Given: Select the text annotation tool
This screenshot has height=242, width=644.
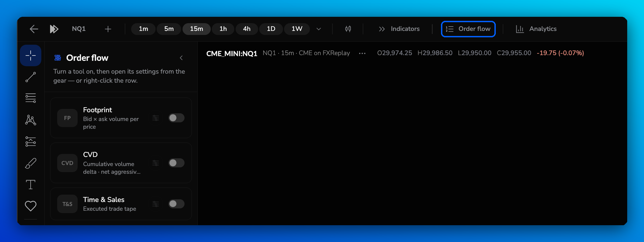Looking at the screenshot, I should pos(31,185).
